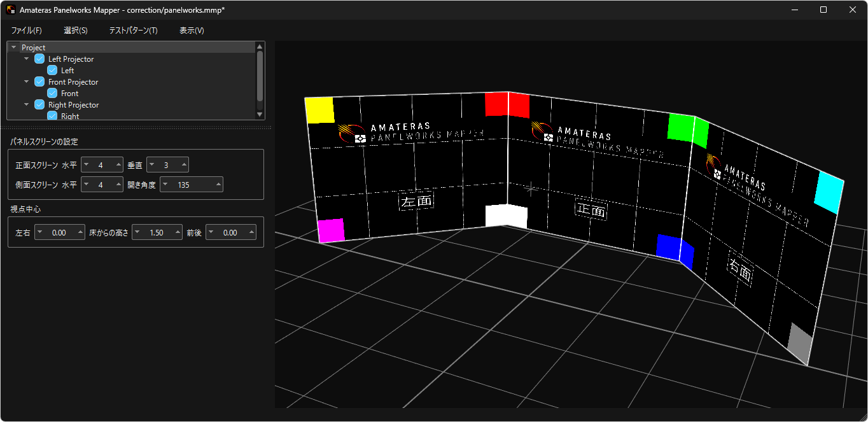Decrease the 側面スクリーン 水平 value
This screenshot has height=422, width=868.
pos(87,185)
